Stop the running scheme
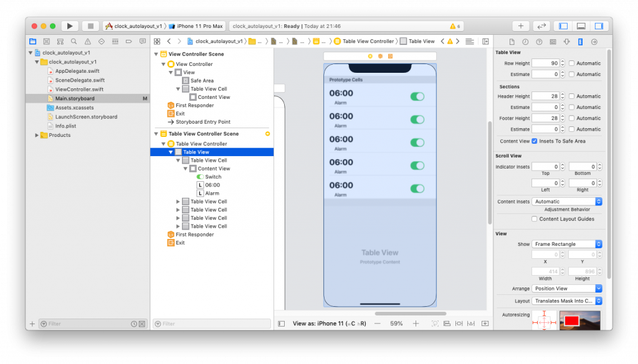Image resolution: width=638 pixels, height=364 pixels. pos(90,26)
